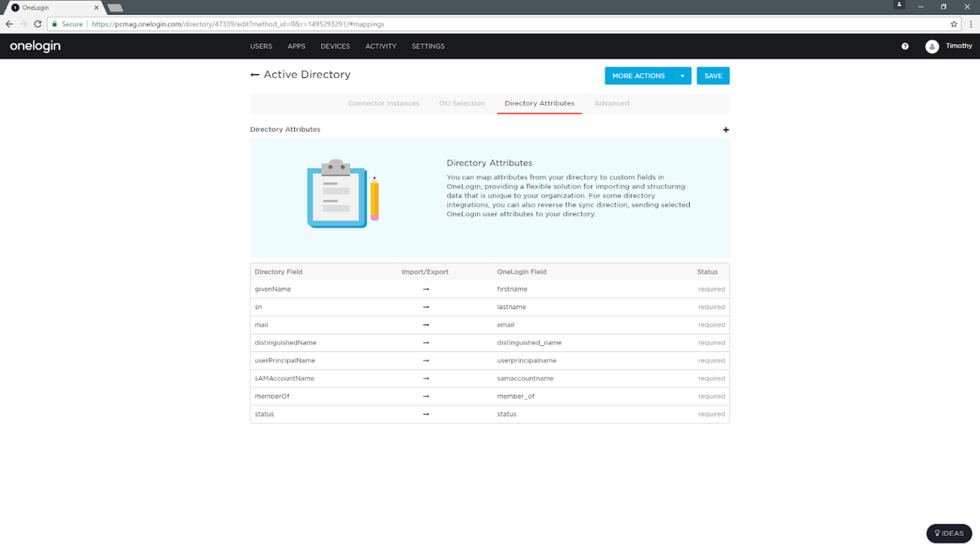Click the + to add a new attribute mapping
This screenshot has height=551, width=980.
pos(725,129)
